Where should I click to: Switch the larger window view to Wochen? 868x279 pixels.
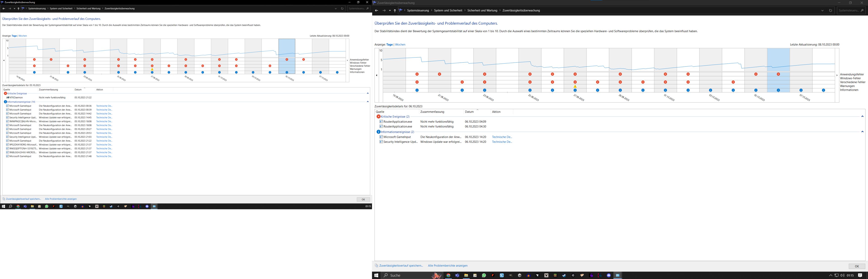point(400,45)
